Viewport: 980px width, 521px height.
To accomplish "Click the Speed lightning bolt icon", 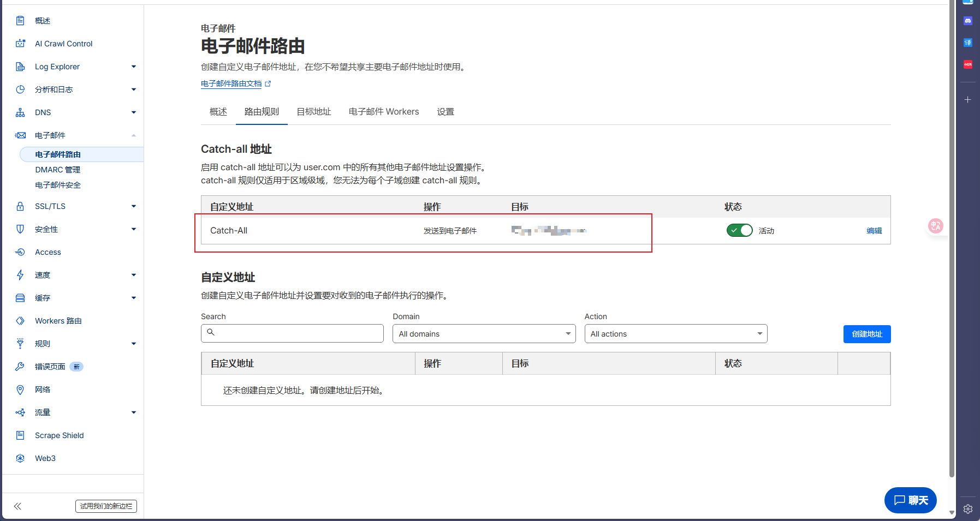I will (x=20, y=275).
